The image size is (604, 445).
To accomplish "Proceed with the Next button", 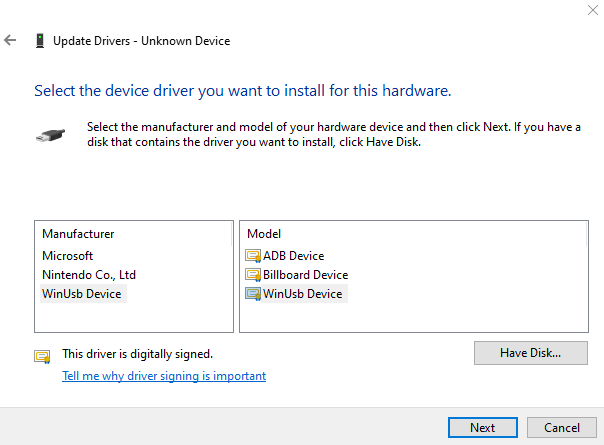I will tap(483, 428).
